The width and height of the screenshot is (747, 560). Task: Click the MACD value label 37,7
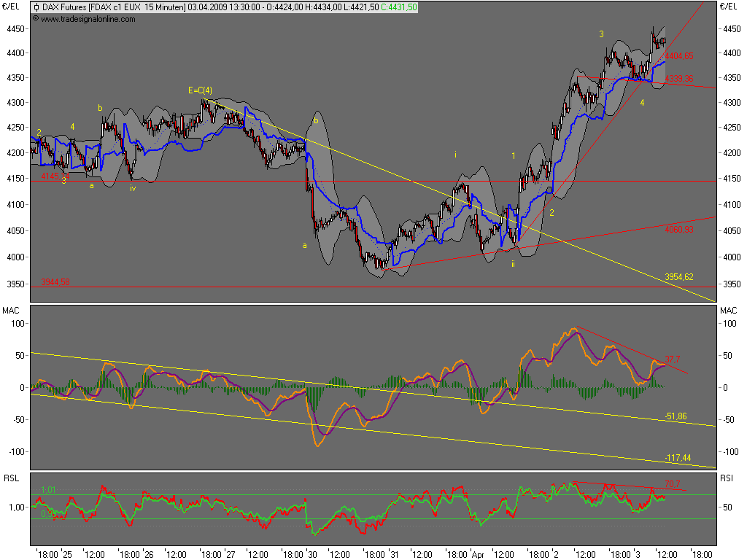[x=673, y=359]
